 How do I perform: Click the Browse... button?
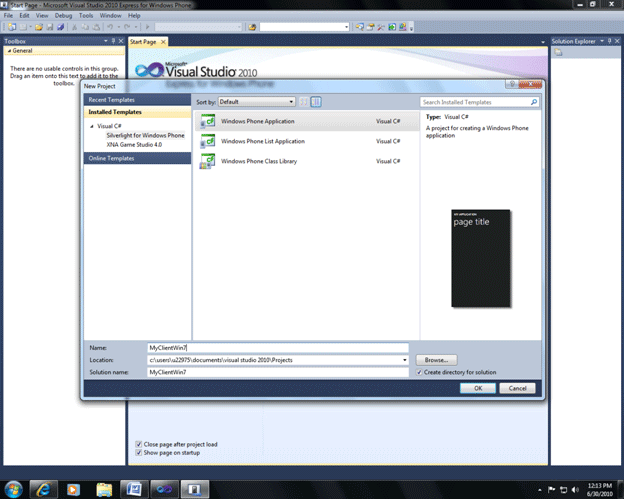[x=436, y=360]
